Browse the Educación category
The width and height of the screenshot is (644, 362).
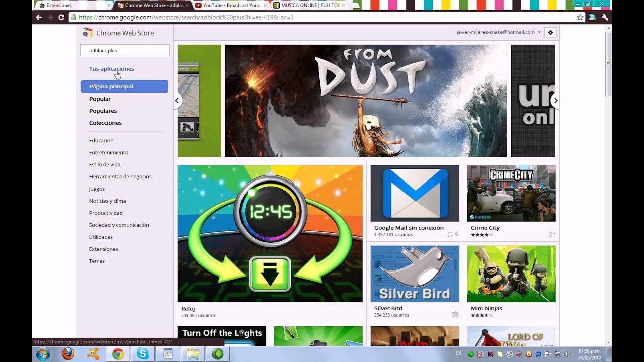101,141
